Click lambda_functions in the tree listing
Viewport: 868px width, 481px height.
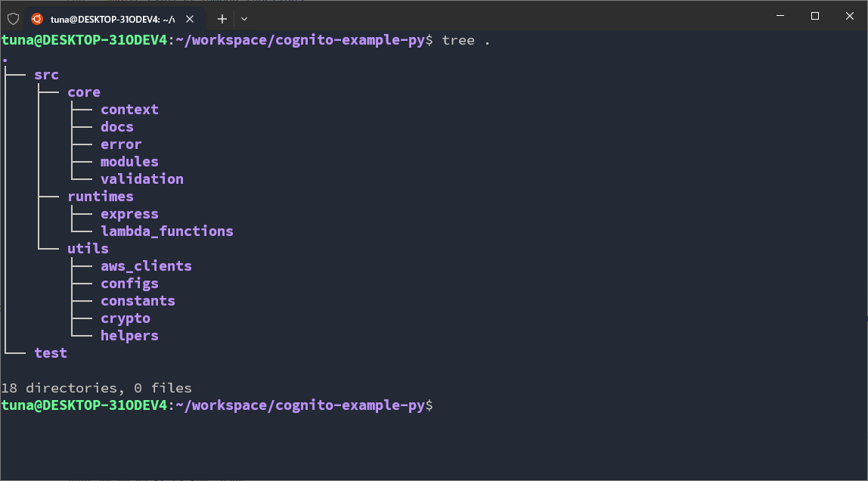click(166, 231)
